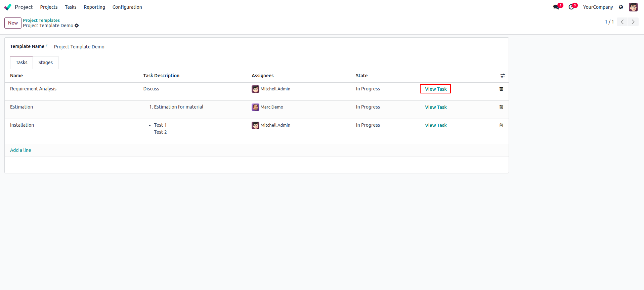The image size is (644, 290).
Task: Go to the next record arrow
Action: (633, 22)
